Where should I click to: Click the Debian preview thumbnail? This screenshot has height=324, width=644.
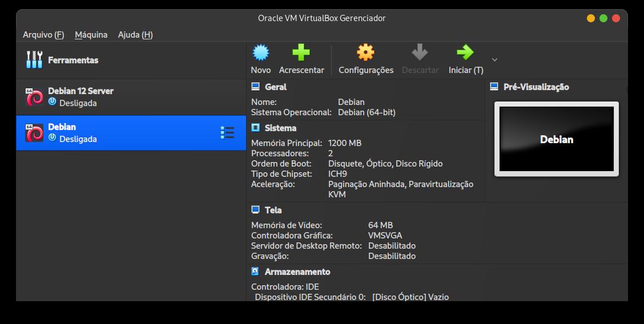point(557,139)
